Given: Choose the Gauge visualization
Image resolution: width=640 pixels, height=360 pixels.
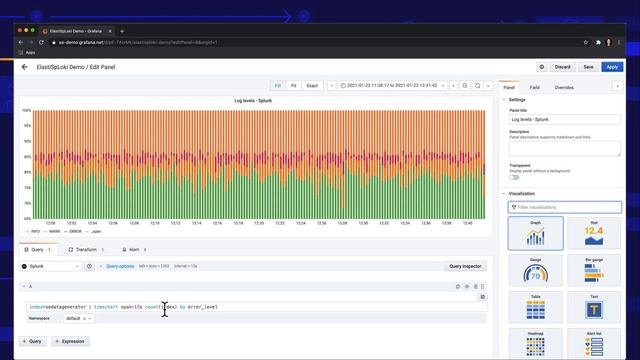Looking at the screenshot, I should click(536, 270).
